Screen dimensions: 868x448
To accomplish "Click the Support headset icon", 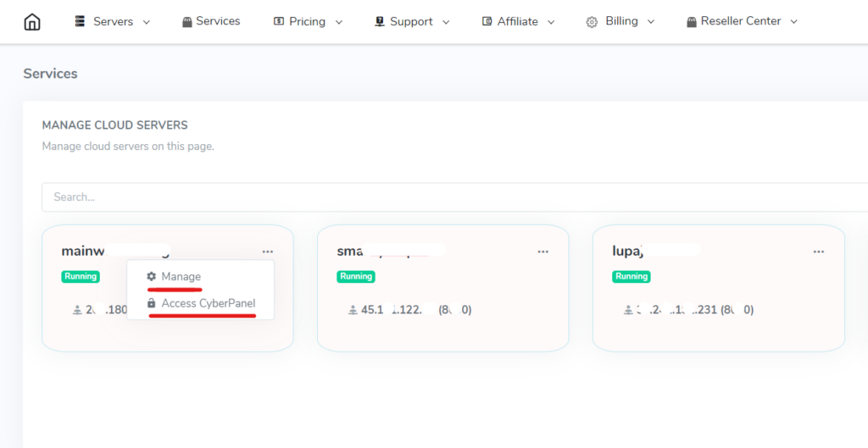I will pos(379,21).
